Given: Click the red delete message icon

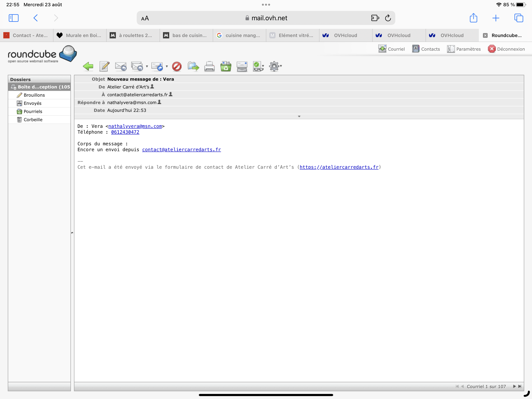Looking at the screenshot, I should click(177, 66).
